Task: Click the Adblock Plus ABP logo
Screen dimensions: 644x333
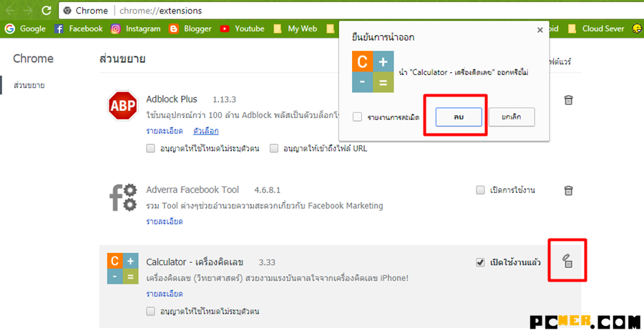Action: click(123, 106)
